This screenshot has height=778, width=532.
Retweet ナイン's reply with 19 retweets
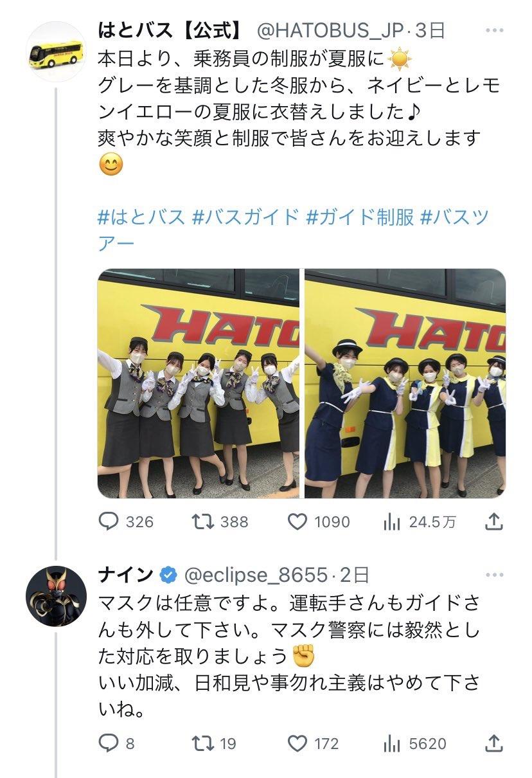coord(214,744)
